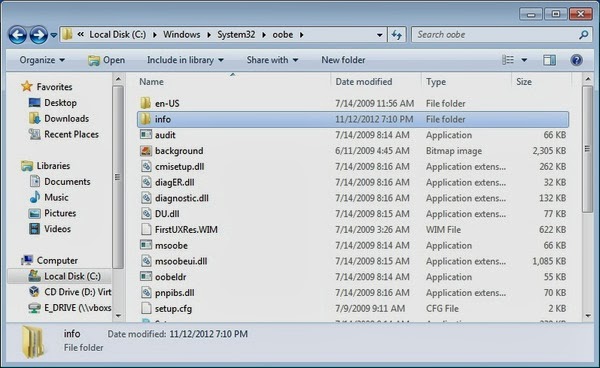
Task: Select Local Disk (C:) in navigation pane
Action: (72, 276)
